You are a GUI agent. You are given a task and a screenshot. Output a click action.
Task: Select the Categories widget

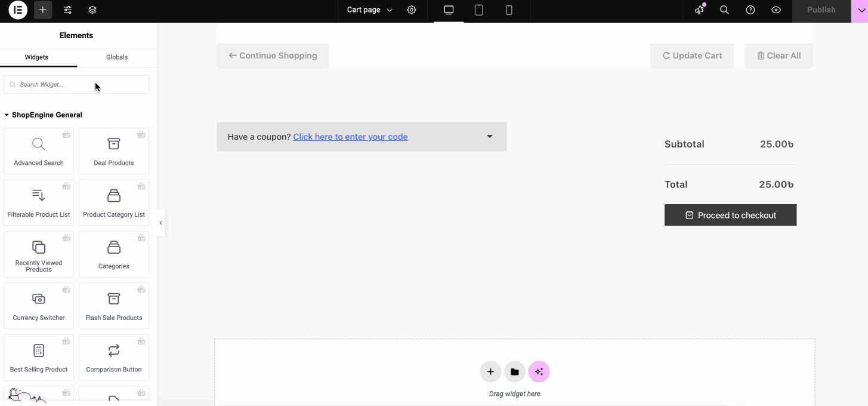(x=114, y=254)
